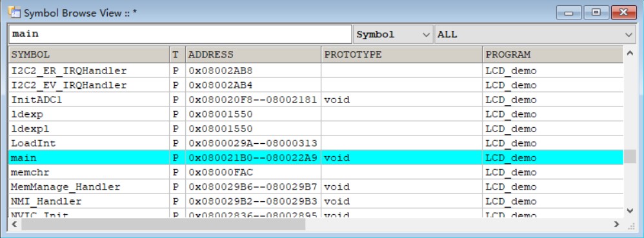
Task: Select the ldexpl symbol row
Action: coord(316,129)
